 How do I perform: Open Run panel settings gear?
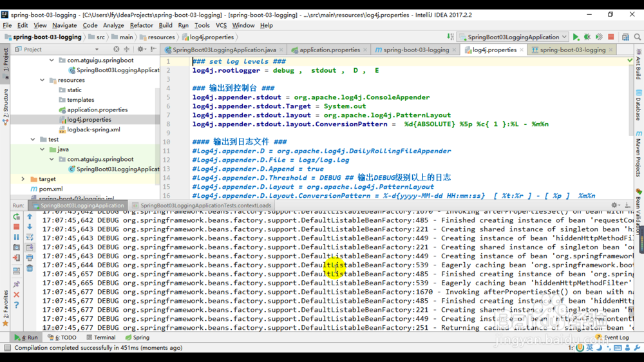point(615,205)
